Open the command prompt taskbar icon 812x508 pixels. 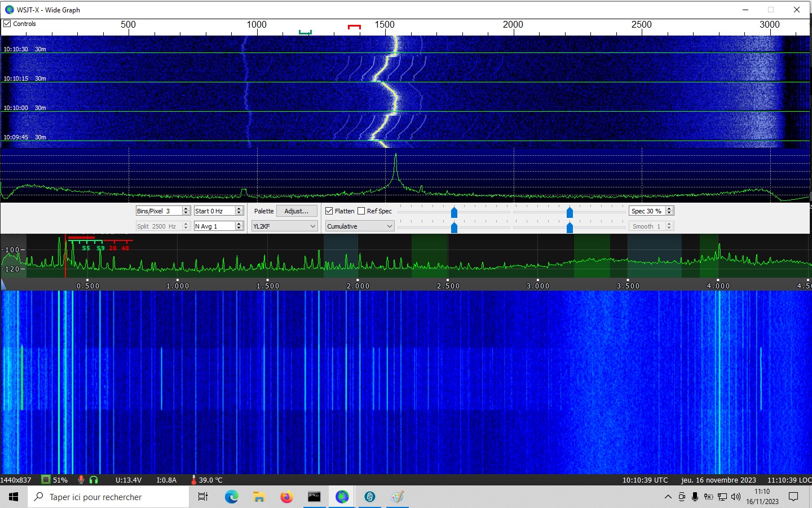[x=314, y=497]
